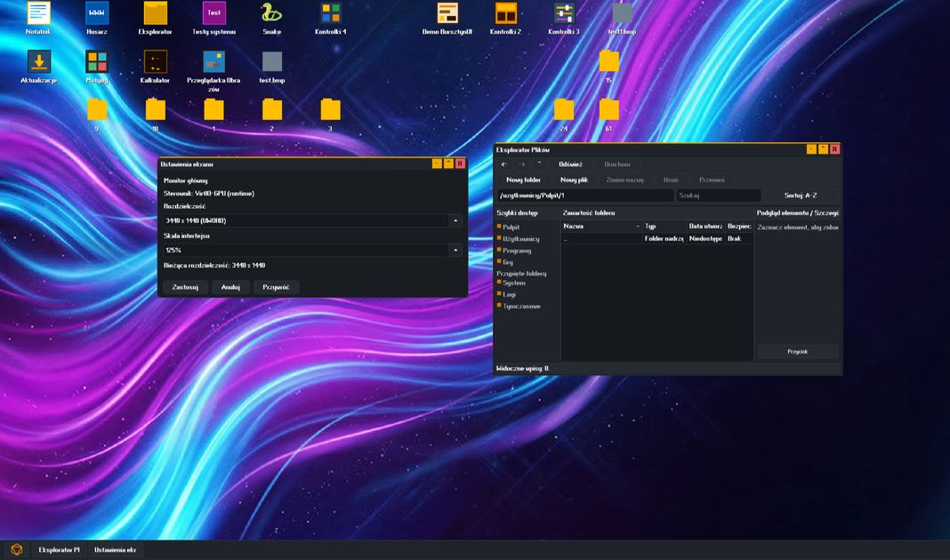950x560 pixels.
Task: Open the Notatnik desktop icon
Action: (x=38, y=13)
